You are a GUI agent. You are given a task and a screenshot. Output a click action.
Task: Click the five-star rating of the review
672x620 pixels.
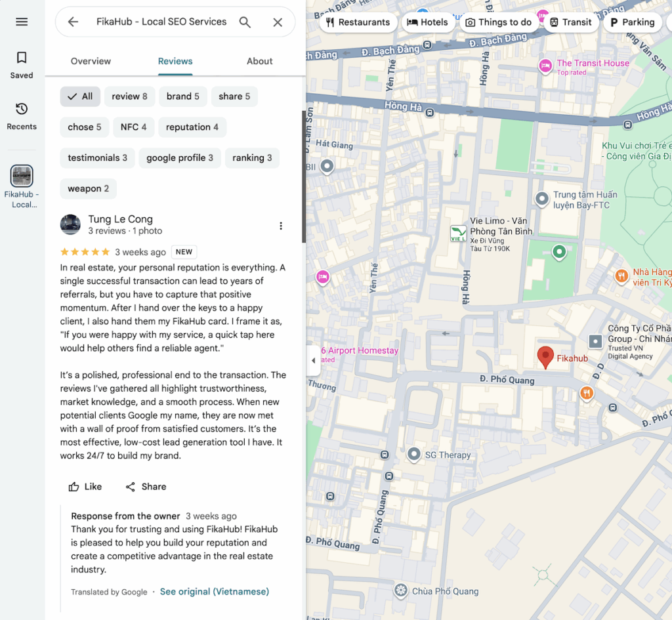(x=85, y=252)
